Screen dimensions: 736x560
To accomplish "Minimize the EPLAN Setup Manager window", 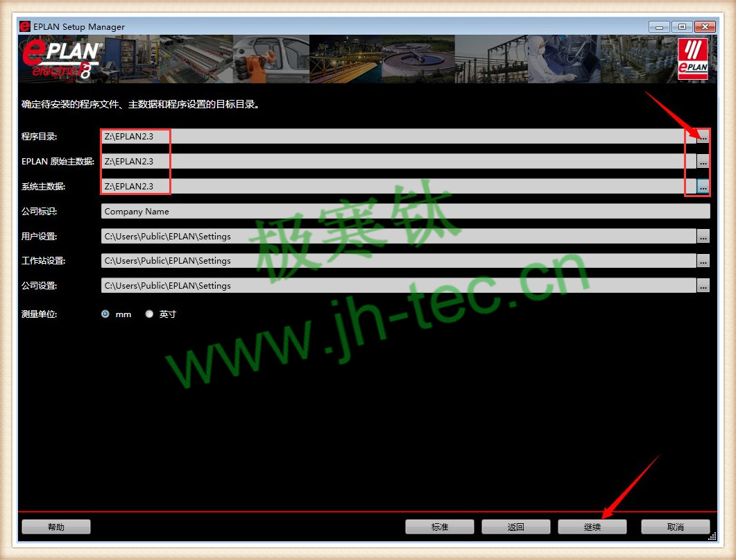I will point(659,27).
